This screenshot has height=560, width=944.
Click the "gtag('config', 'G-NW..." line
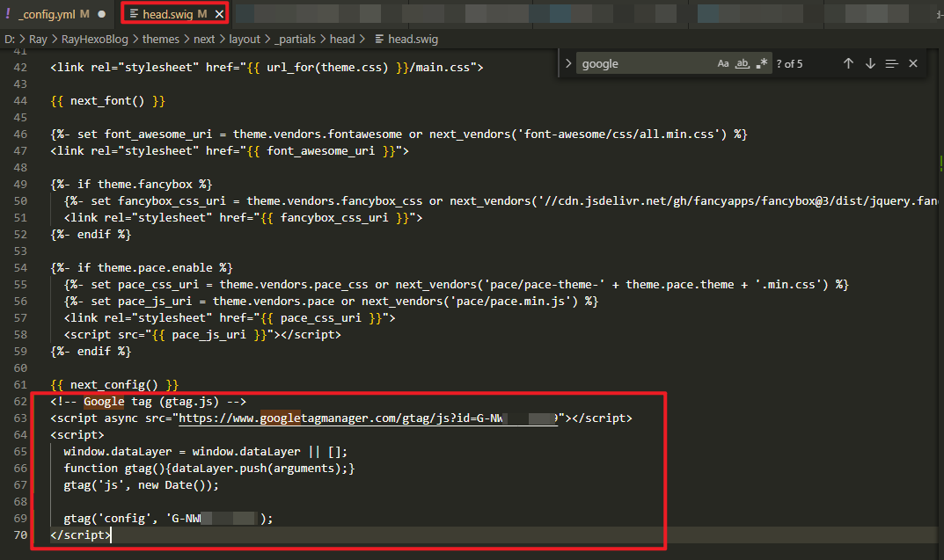point(168,519)
